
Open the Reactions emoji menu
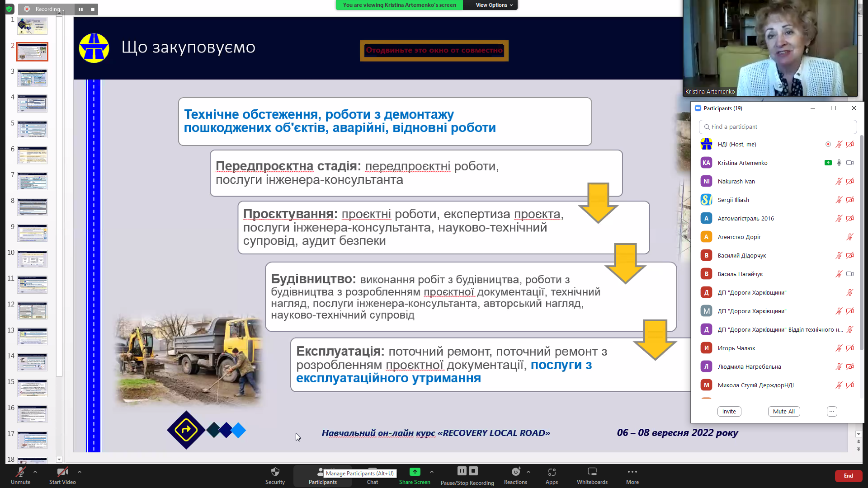(x=515, y=472)
